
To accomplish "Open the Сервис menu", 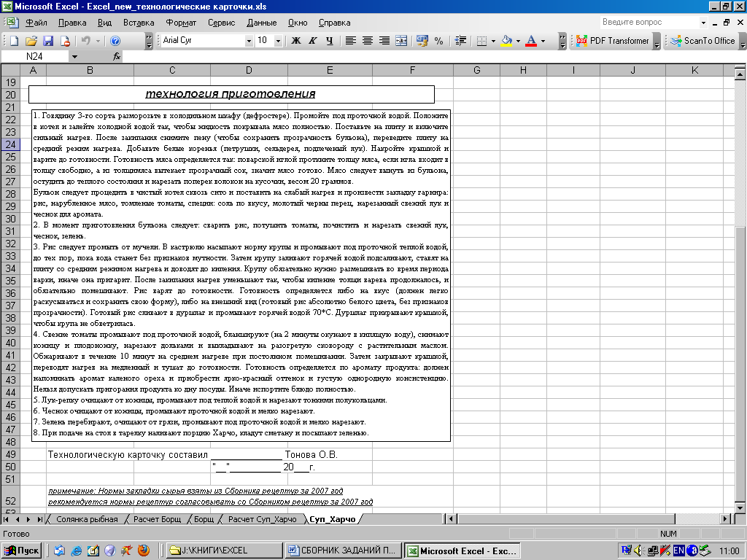I will click(222, 23).
